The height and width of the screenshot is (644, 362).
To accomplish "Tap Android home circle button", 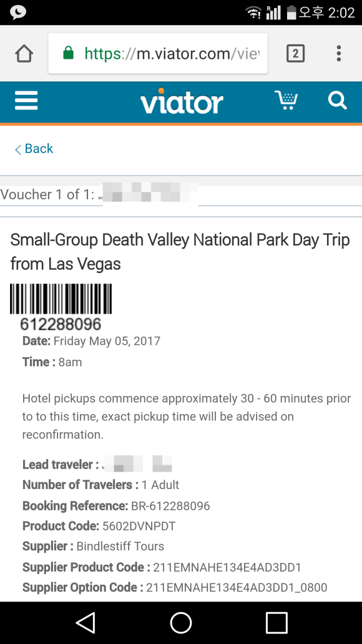I will [x=181, y=623].
